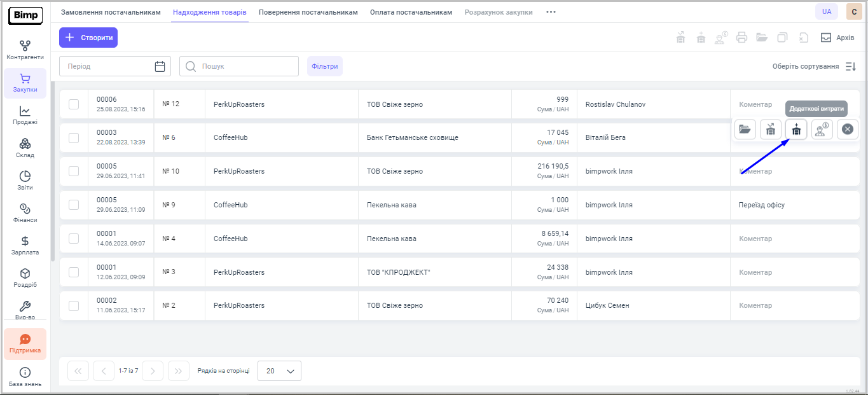Viewport: 868px width, 395px height.
Task: Open the Звіти sidebar section
Action: click(x=25, y=180)
